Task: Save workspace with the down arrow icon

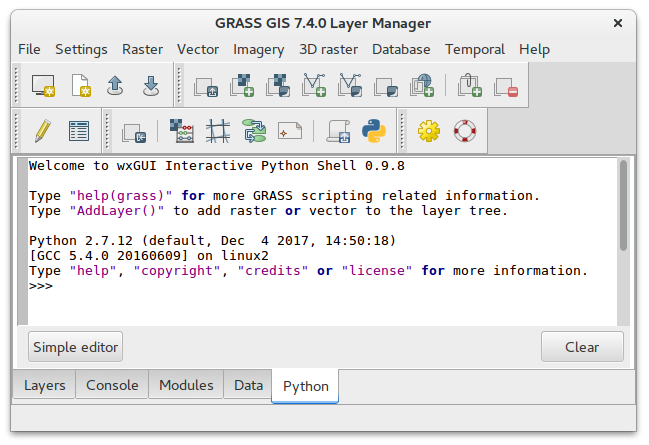Action: [x=151, y=86]
